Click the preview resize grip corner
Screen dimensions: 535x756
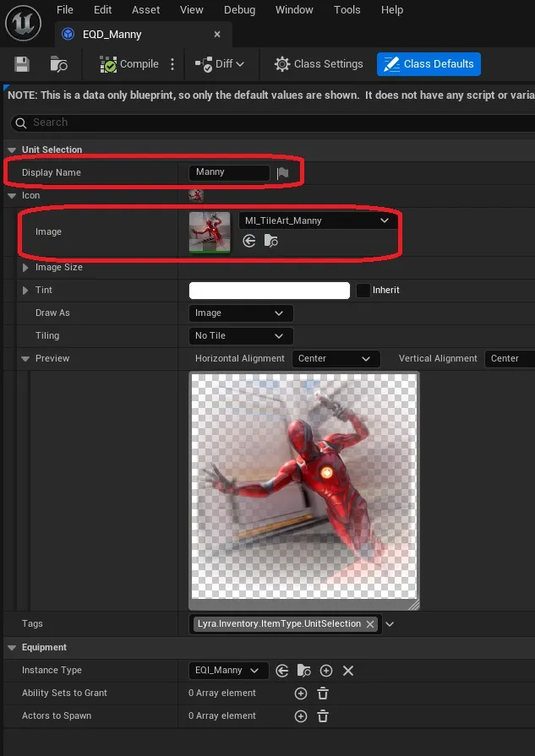click(x=414, y=605)
